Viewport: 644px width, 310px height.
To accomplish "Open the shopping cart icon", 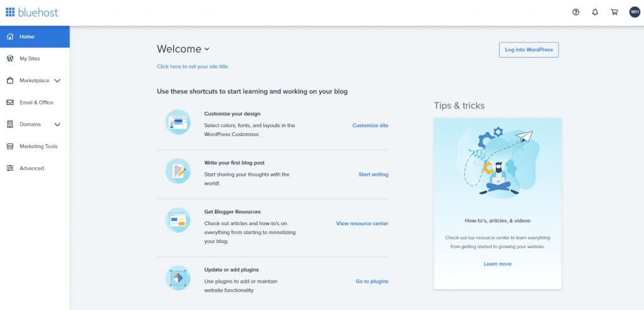I will pyautogui.click(x=614, y=12).
